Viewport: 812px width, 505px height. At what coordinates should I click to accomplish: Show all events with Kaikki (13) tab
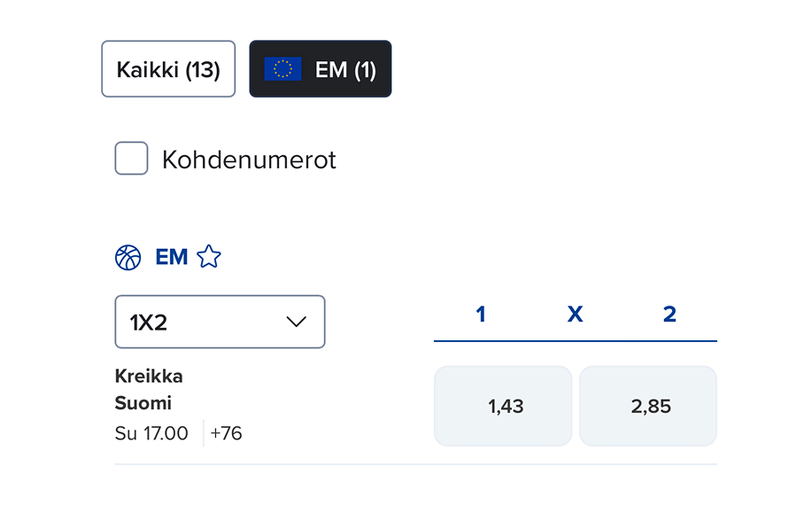(x=168, y=69)
